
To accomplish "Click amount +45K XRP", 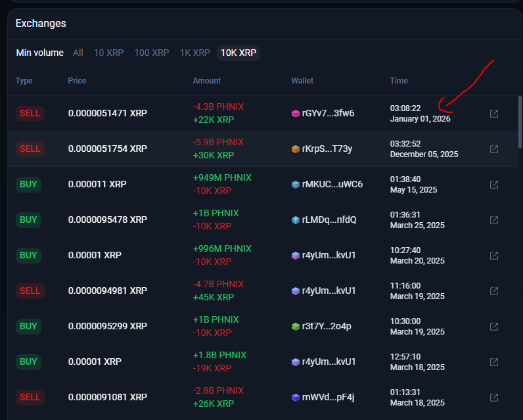I will tap(214, 297).
